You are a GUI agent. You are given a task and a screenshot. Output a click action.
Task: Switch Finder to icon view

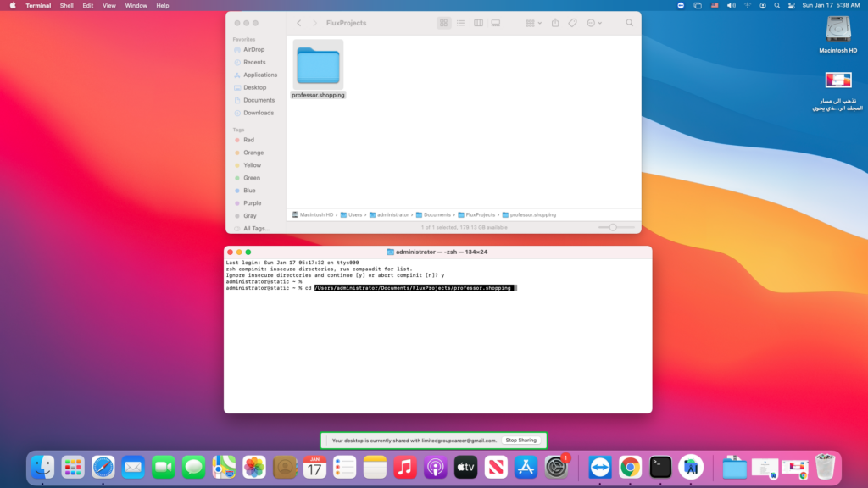pos(443,23)
